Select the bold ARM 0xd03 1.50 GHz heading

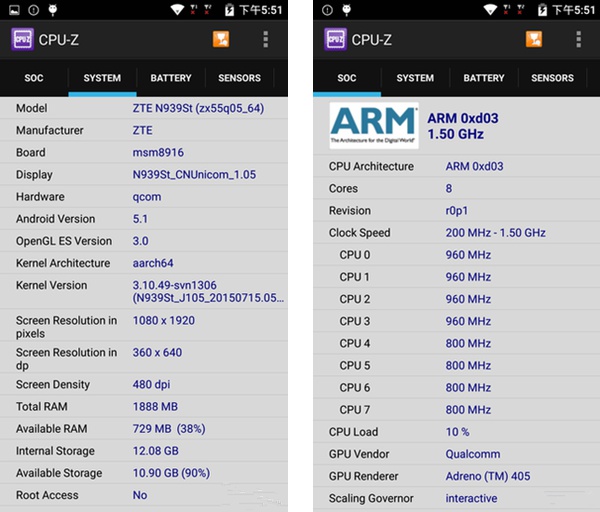pos(463,126)
